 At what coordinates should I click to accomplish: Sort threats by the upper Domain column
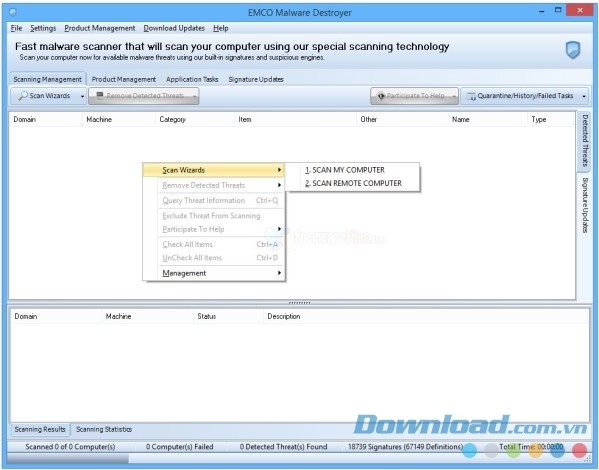pyautogui.click(x=46, y=119)
